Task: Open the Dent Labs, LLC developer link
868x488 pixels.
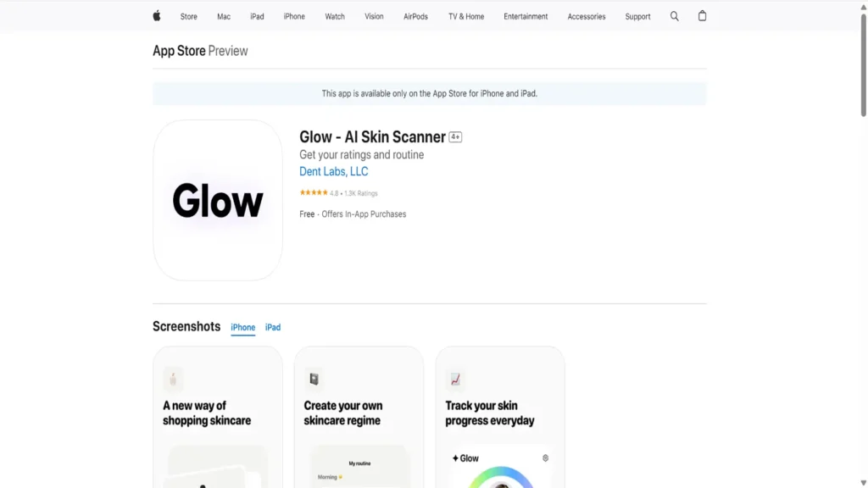Action: [x=334, y=171]
